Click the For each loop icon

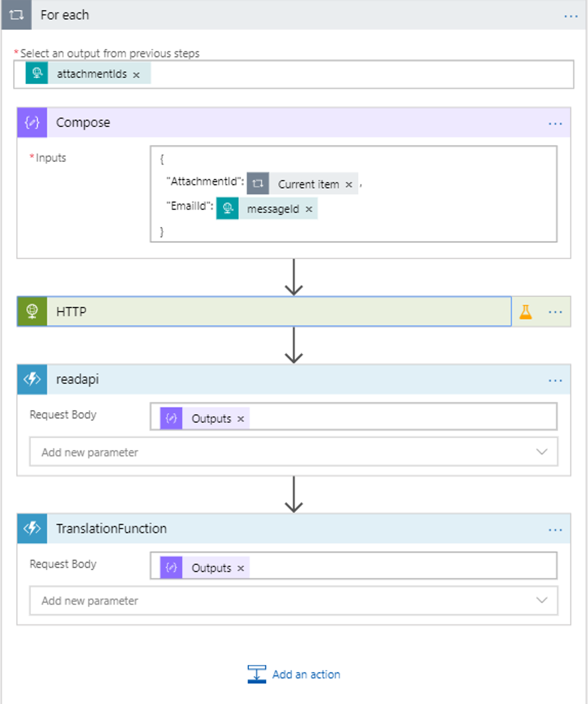point(16,15)
